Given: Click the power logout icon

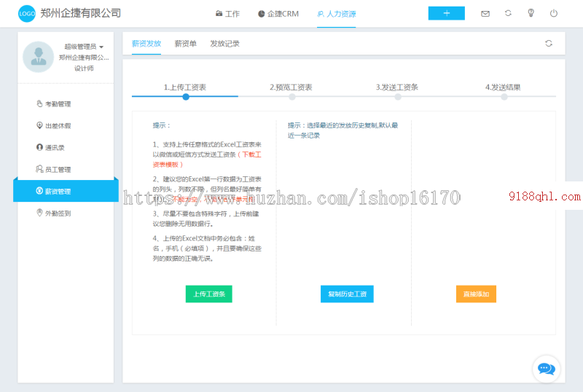Looking at the screenshot, I should pyautogui.click(x=554, y=13).
